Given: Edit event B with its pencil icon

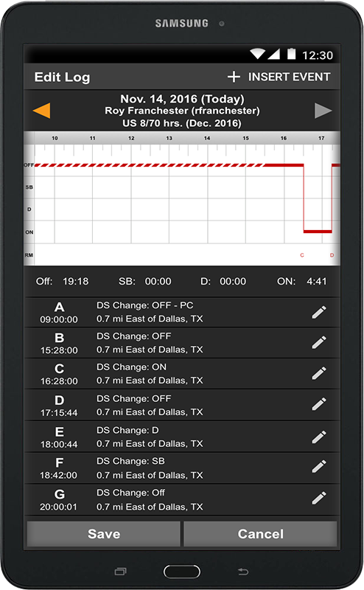Looking at the screenshot, I should click(319, 343).
